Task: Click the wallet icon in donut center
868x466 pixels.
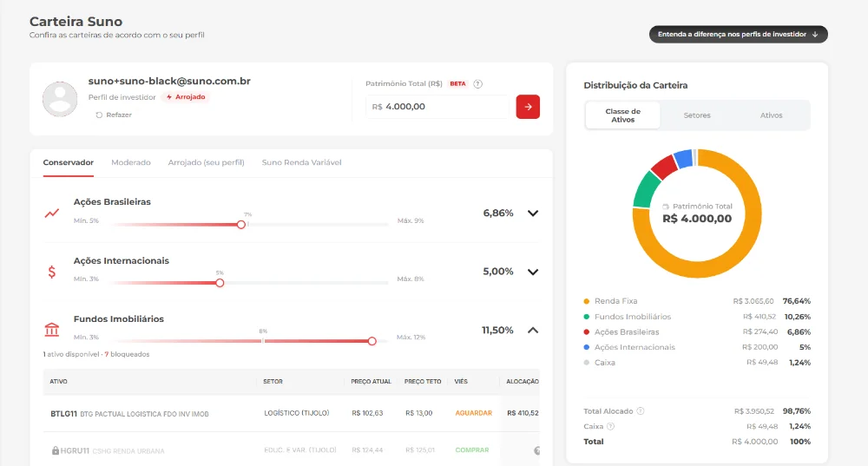Action: point(666,207)
